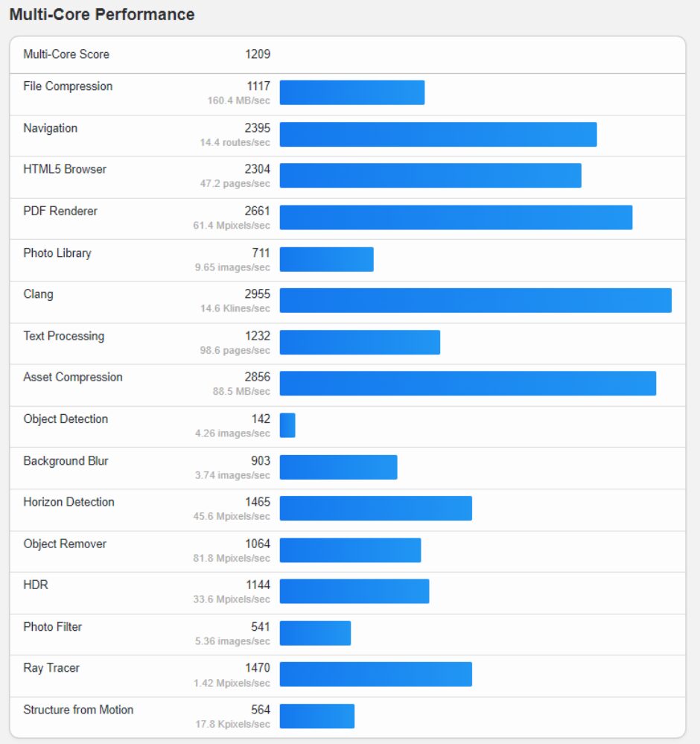Screen dimensions: 700x744
Task: Click the Photo Filter score bar
Action: [x=315, y=633]
